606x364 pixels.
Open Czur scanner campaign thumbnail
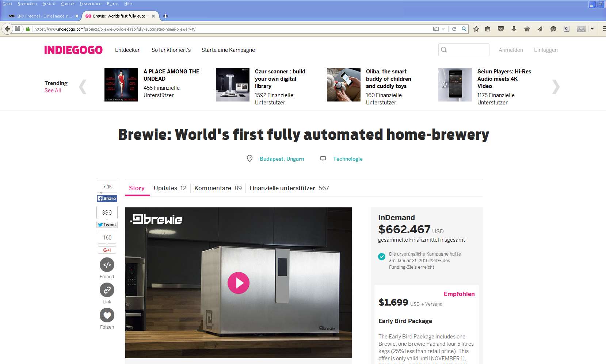tap(233, 85)
